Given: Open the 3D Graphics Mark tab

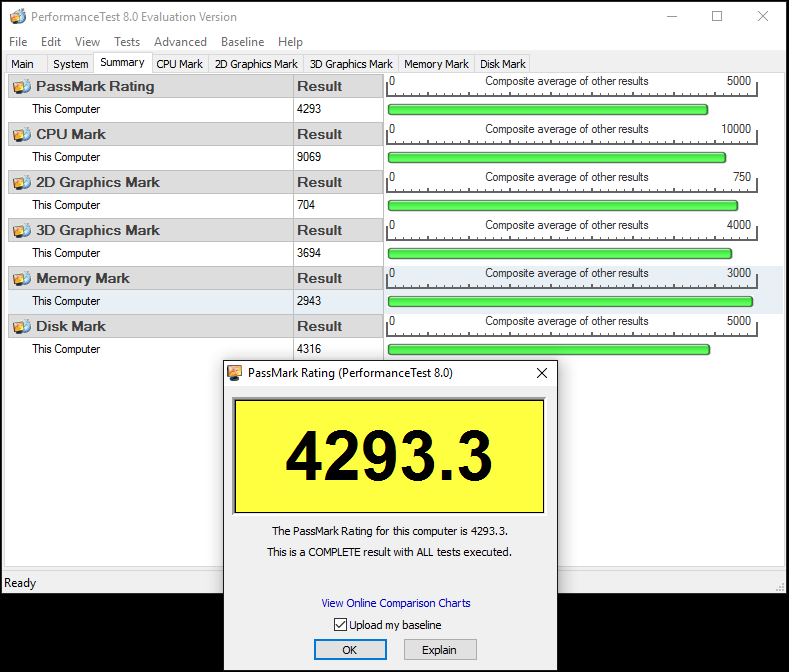Looking at the screenshot, I should [x=351, y=64].
